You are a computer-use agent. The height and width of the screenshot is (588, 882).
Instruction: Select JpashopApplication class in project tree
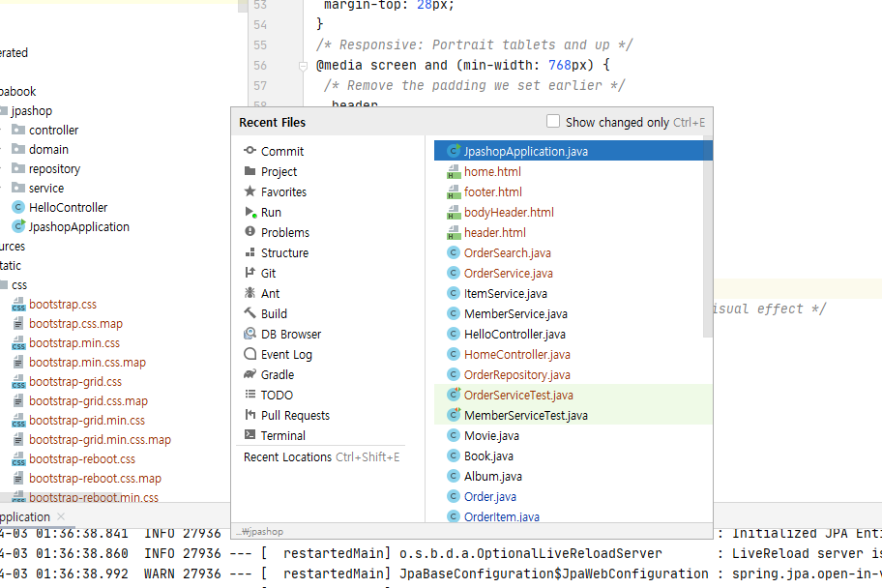click(x=71, y=226)
